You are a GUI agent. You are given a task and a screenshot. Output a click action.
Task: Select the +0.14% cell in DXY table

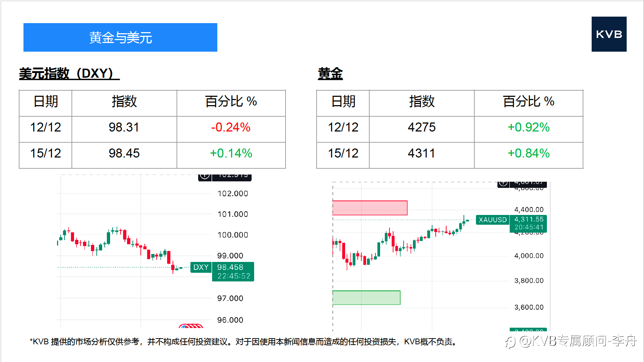click(x=231, y=154)
